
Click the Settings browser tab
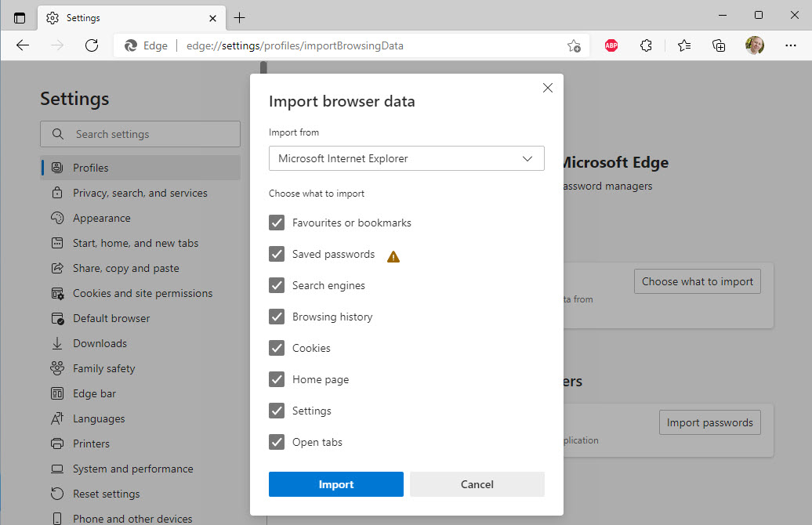coord(132,18)
